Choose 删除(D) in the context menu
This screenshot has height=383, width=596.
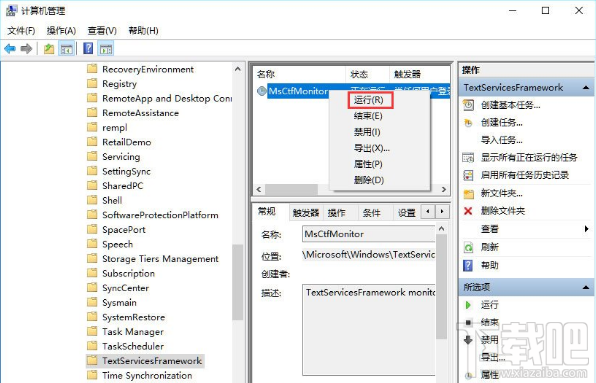[369, 180]
